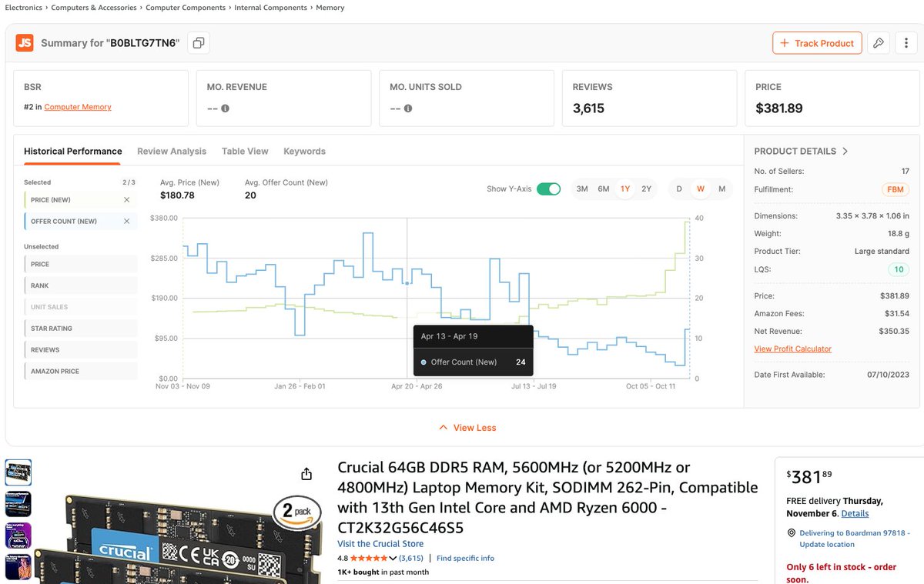The width and height of the screenshot is (924, 584).
Task: Click the Only 6 left in stock notice
Action: (841, 573)
